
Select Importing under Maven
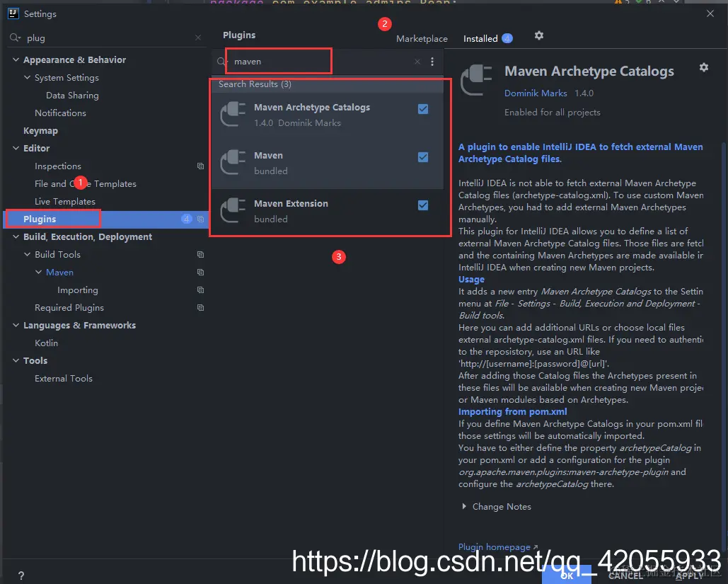pyautogui.click(x=78, y=290)
